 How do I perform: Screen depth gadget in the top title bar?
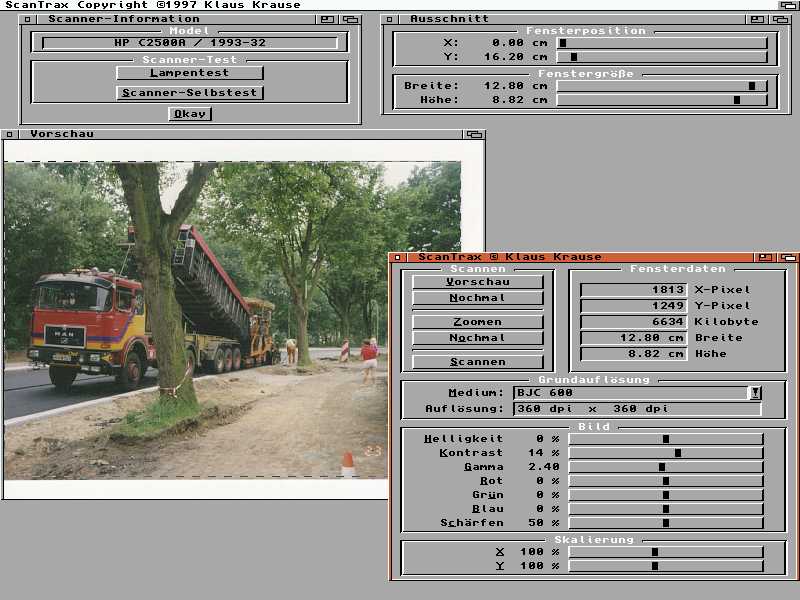(789, 5)
